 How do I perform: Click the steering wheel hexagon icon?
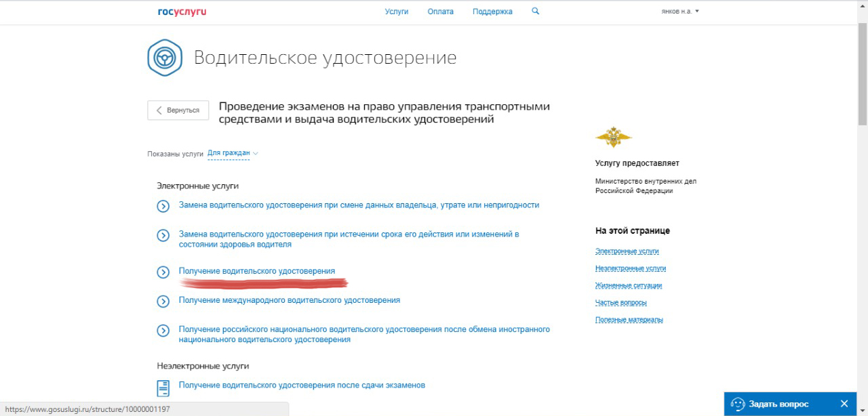coord(165,58)
